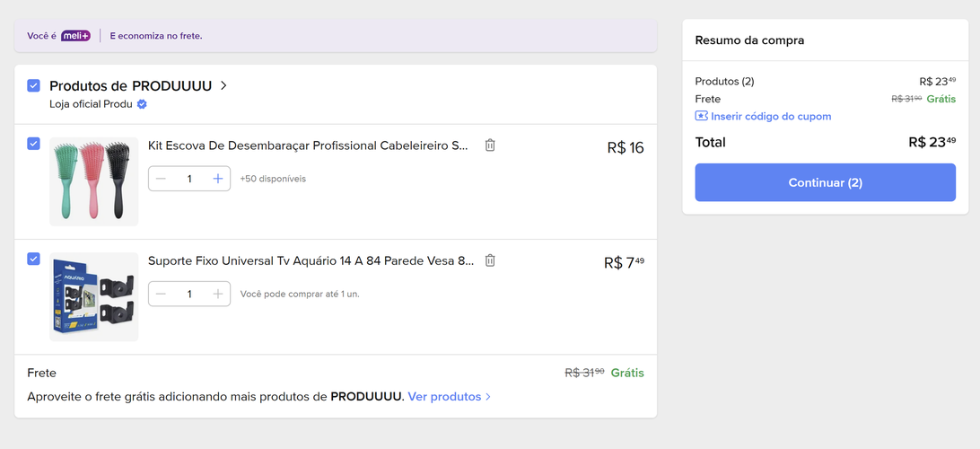Click the green Grátis in cart Frete row
This screenshot has width=980, height=449.
[627, 373]
